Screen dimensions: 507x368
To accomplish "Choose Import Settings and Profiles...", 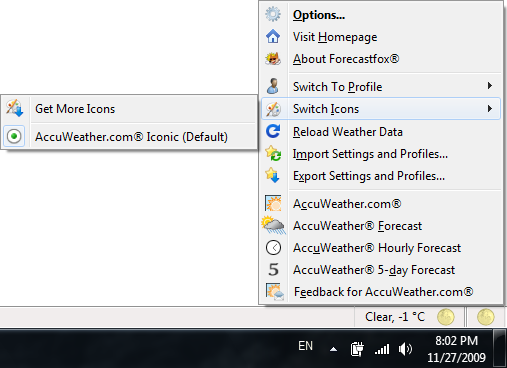I will click(x=381, y=153).
